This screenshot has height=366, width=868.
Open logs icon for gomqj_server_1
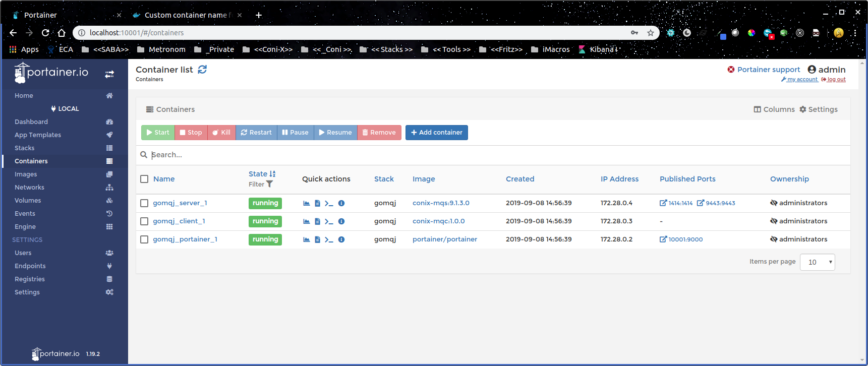click(317, 203)
